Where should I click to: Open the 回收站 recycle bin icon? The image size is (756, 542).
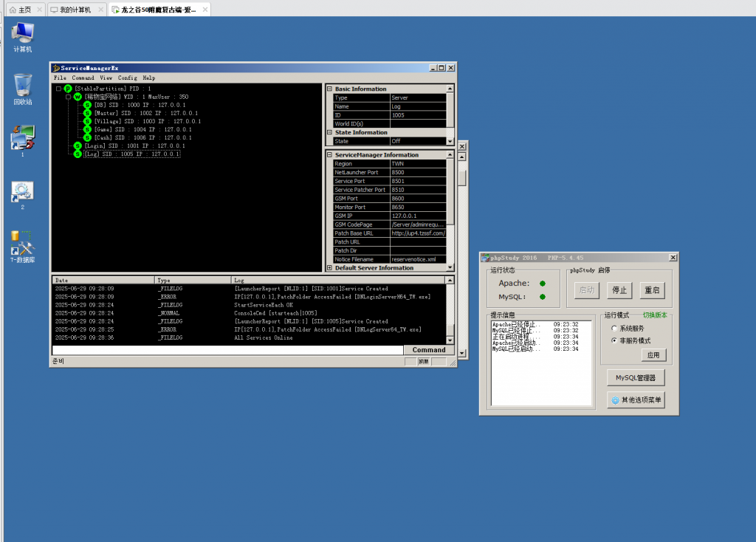[23, 89]
